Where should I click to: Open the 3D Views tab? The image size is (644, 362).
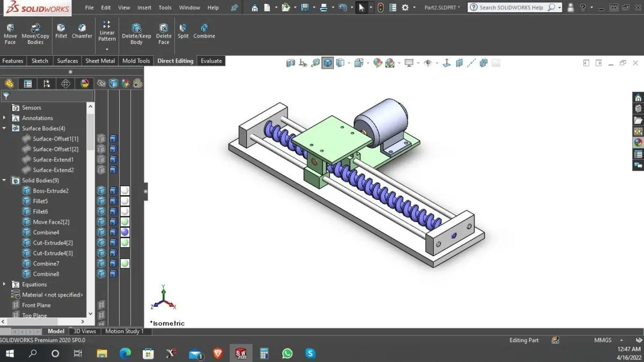click(85, 331)
